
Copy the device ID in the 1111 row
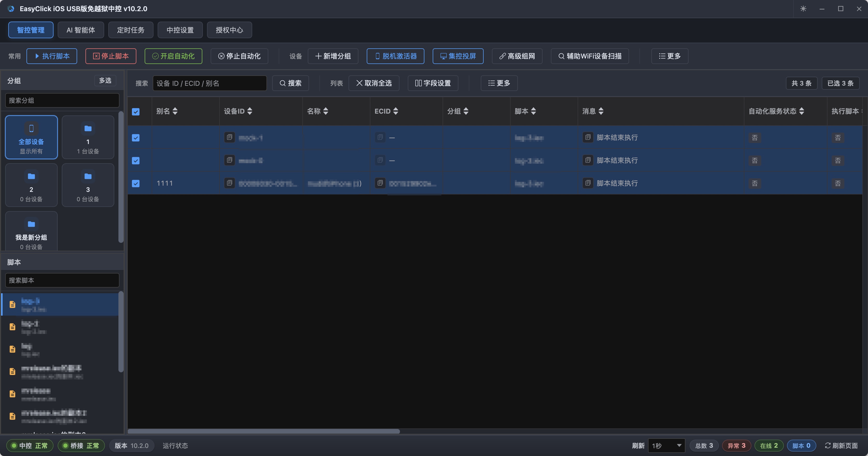point(230,183)
